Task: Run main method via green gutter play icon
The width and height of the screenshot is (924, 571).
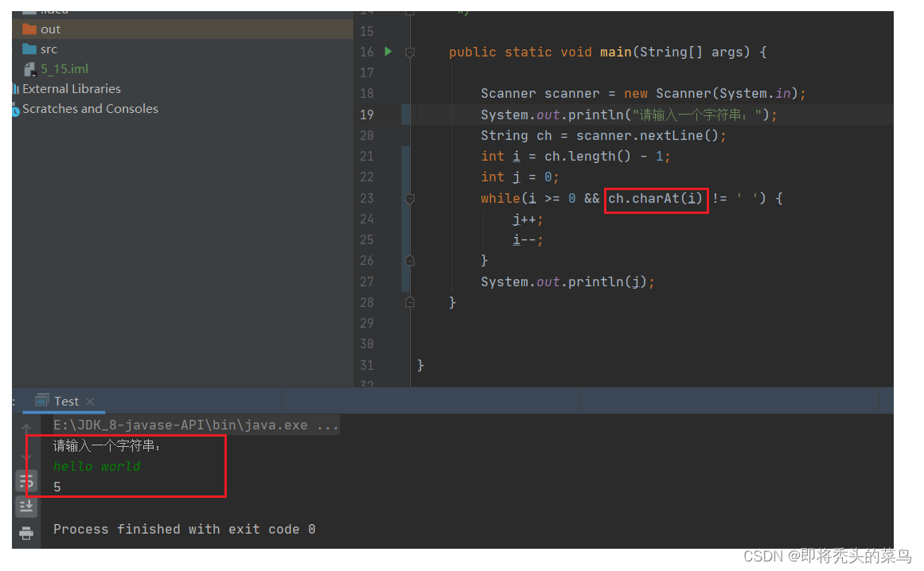Action: (x=388, y=51)
